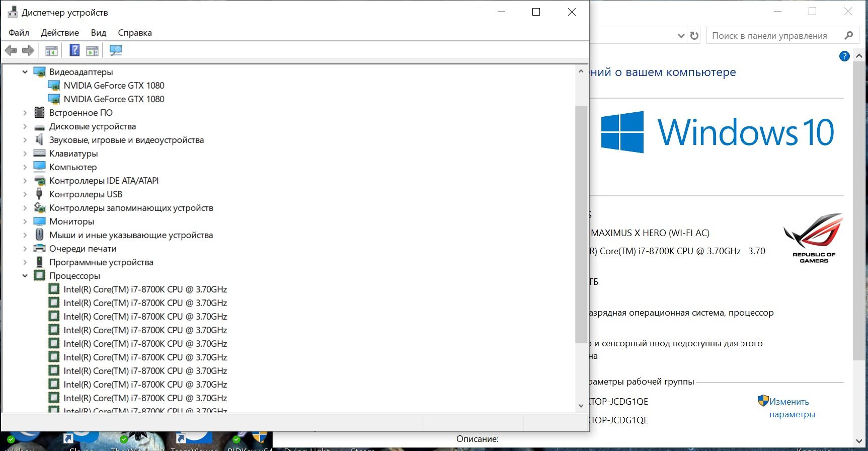868x451 pixels.
Task: Expand the Дисковые устройства node
Action: tap(25, 126)
